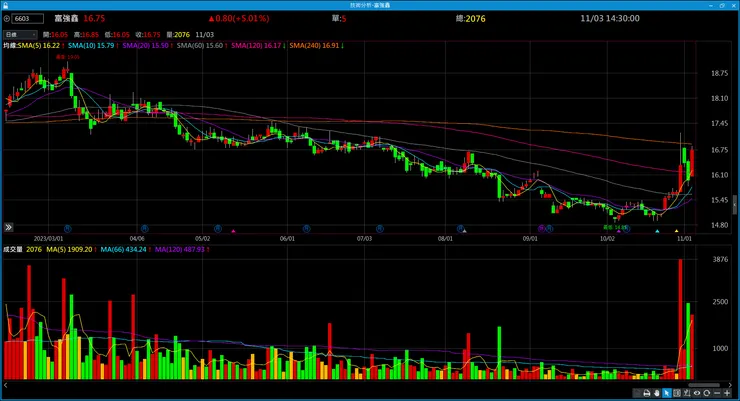Viewport: 740px width, 401px height.
Task: Click the split-window layout icon
Action: [677, 393]
